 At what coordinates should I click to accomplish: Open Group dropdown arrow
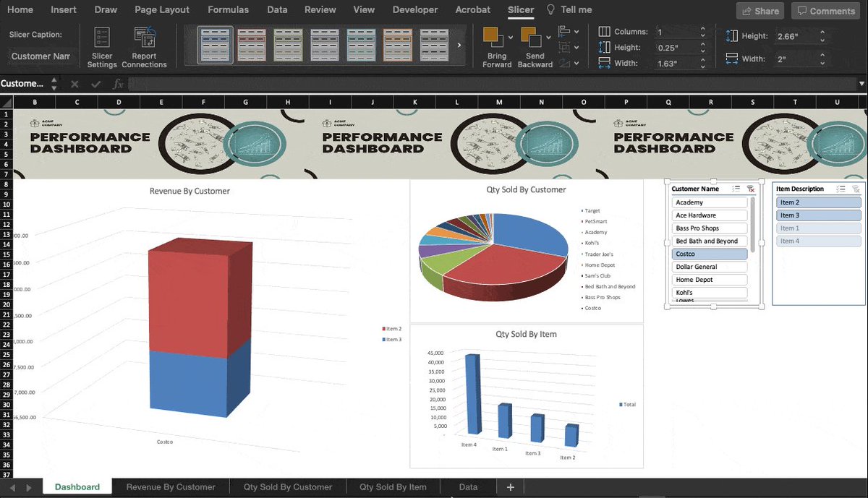click(x=576, y=48)
